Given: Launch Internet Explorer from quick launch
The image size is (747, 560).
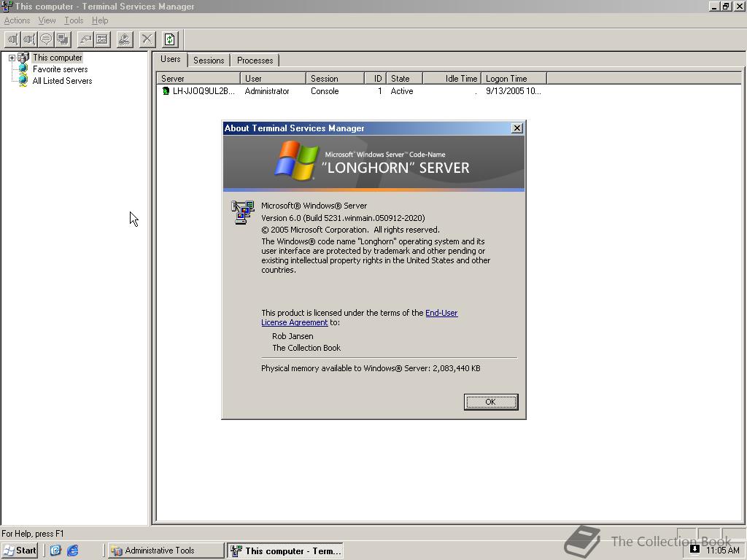Looking at the screenshot, I should (x=72, y=551).
